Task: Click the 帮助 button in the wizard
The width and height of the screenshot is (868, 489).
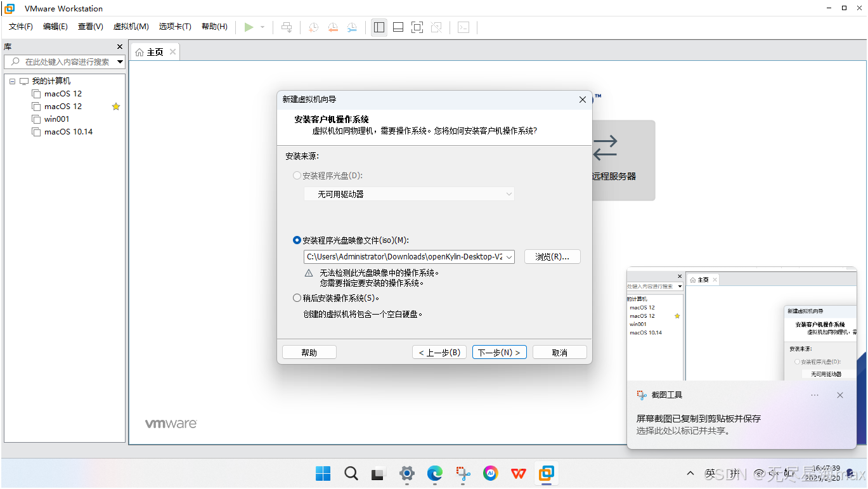Action: 309,353
